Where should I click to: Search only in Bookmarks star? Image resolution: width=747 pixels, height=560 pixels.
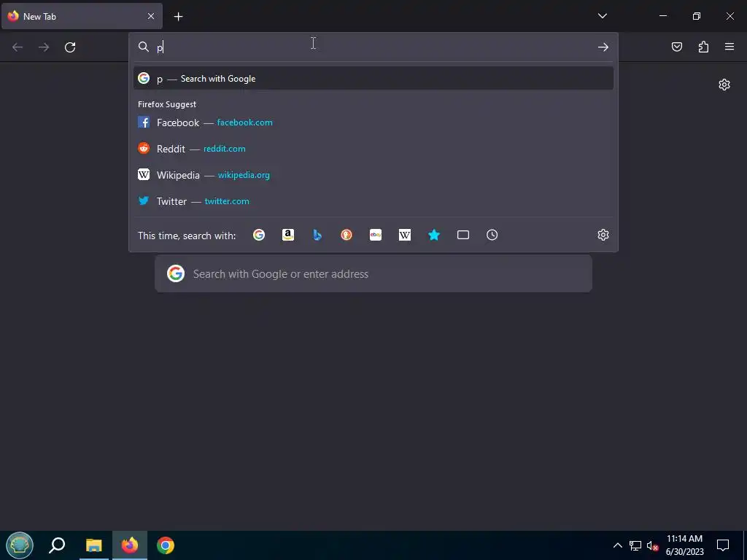click(x=434, y=235)
